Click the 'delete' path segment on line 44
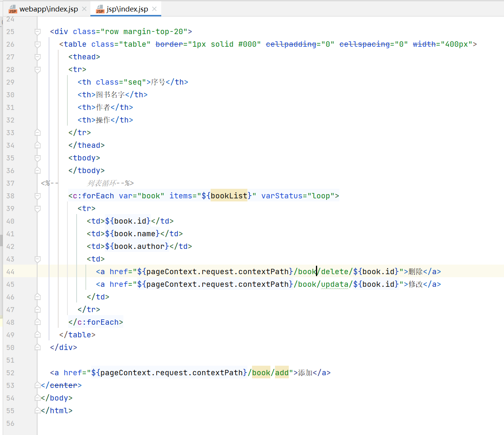This screenshot has width=504, height=435. click(x=335, y=272)
